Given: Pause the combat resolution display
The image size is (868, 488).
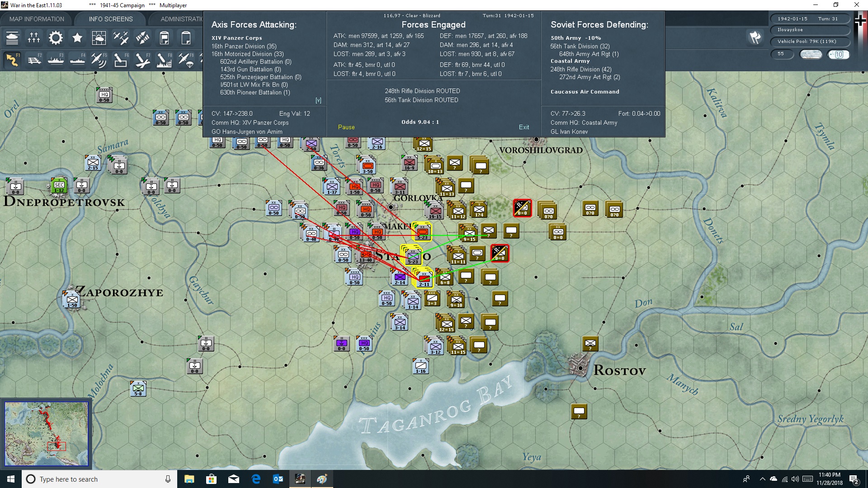Looking at the screenshot, I should [346, 127].
